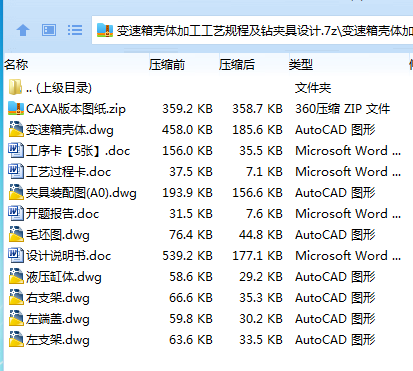Viewport: 413px width, 371px height.
Task: Click the dwg icon of 变速箱壳体.dwg
Action: click(x=16, y=129)
